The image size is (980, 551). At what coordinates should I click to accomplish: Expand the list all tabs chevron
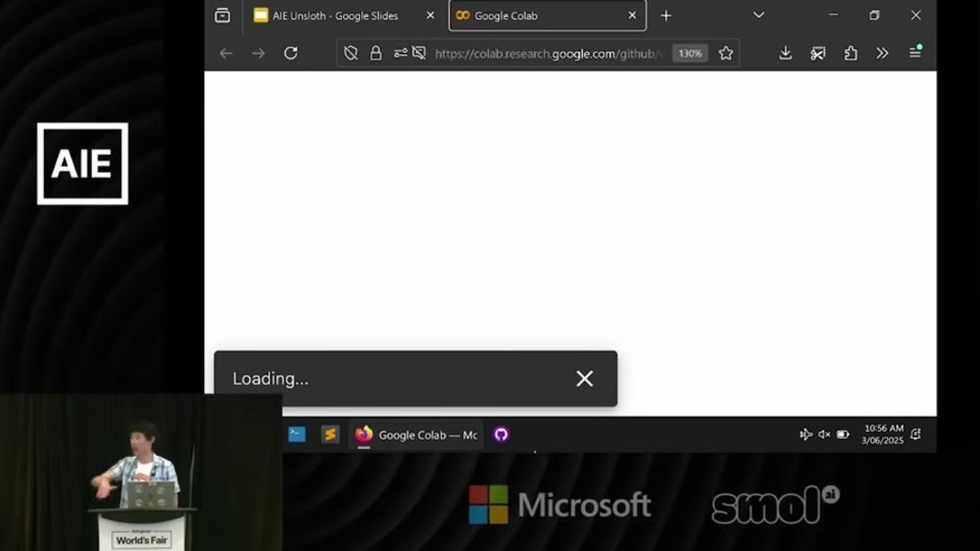pos(759,16)
